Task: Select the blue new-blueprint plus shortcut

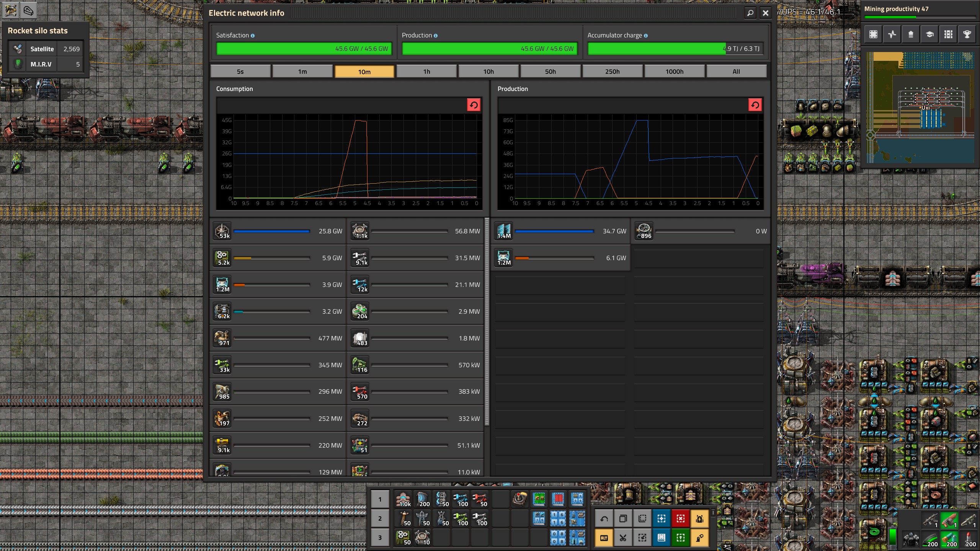Action: point(661,519)
